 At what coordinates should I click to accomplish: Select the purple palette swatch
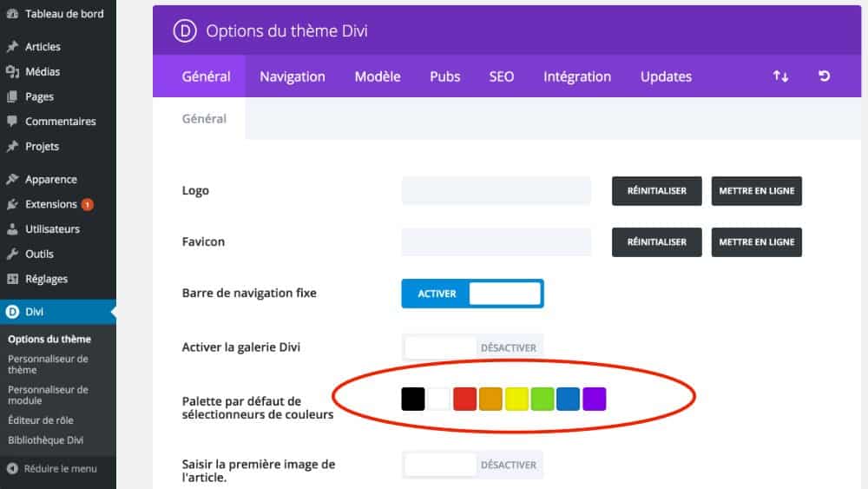[595, 400]
